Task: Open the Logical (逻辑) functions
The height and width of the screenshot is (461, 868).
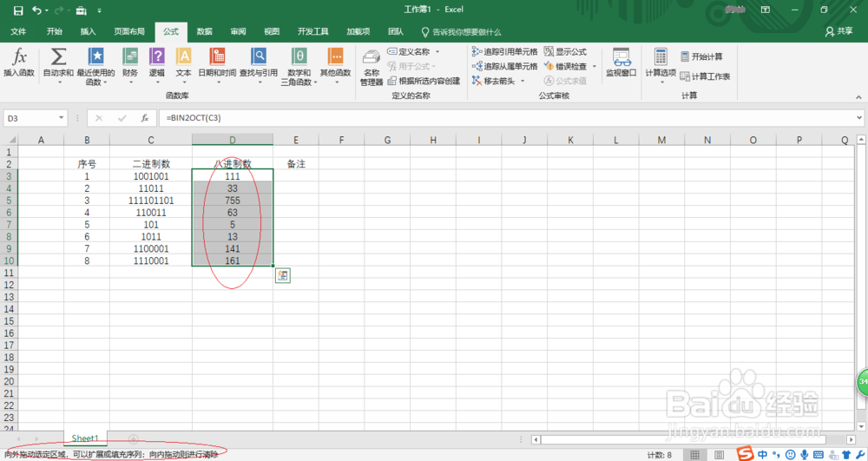Action: point(156,65)
